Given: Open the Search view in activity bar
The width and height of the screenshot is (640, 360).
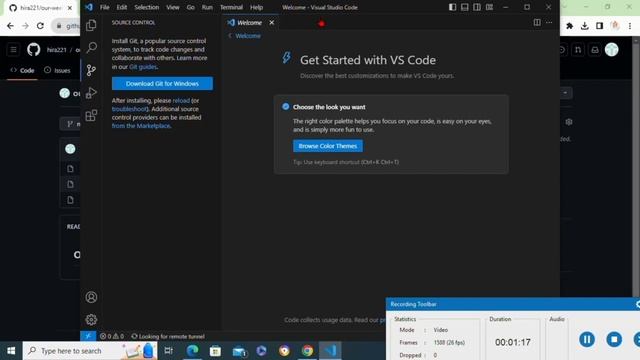Looking at the screenshot, I should [x=91, y=47].
